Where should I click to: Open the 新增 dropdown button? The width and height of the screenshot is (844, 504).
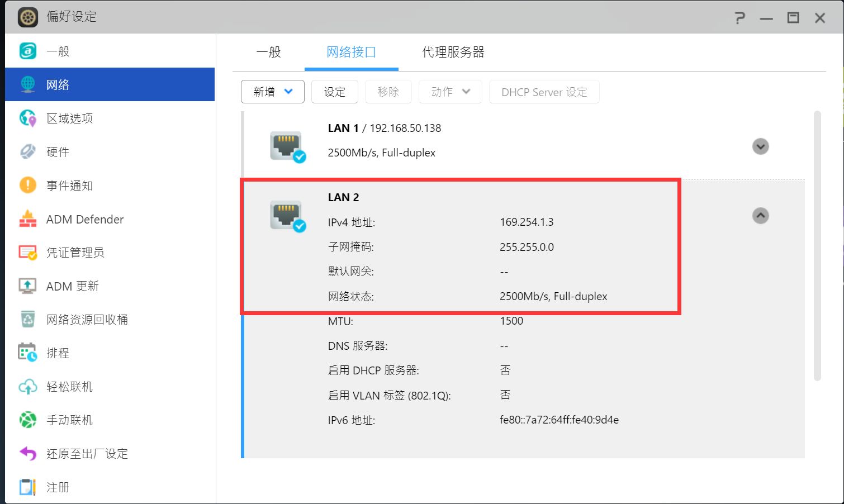pos(273,92)
